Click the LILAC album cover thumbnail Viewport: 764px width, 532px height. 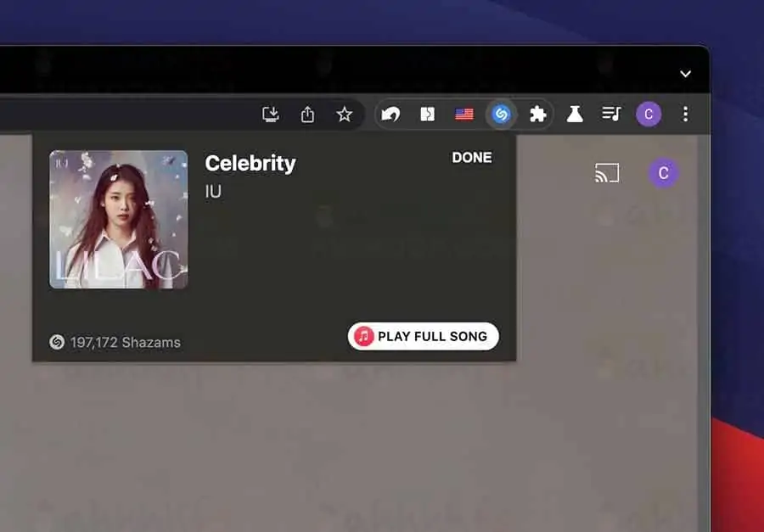pos(119,219)
